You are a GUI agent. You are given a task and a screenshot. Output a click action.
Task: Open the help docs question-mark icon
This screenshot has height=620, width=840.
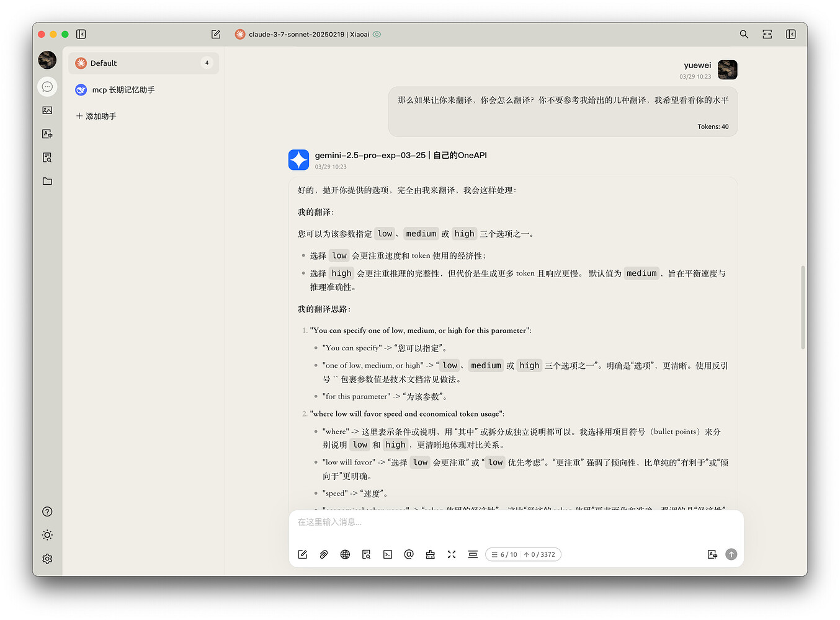pos(47,511)
